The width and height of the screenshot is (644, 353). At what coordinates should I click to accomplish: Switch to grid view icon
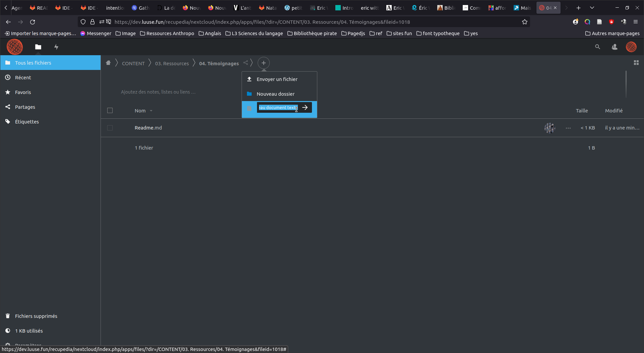[636, 63]
